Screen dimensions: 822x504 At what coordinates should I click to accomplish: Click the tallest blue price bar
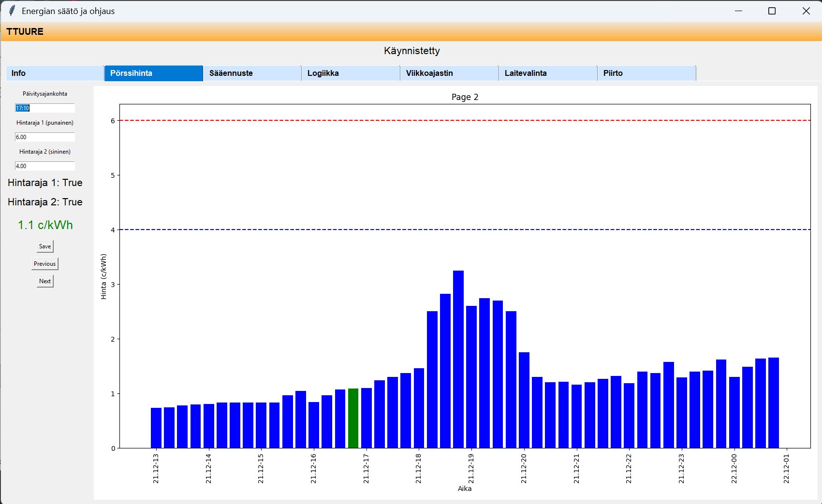(458, 360)
